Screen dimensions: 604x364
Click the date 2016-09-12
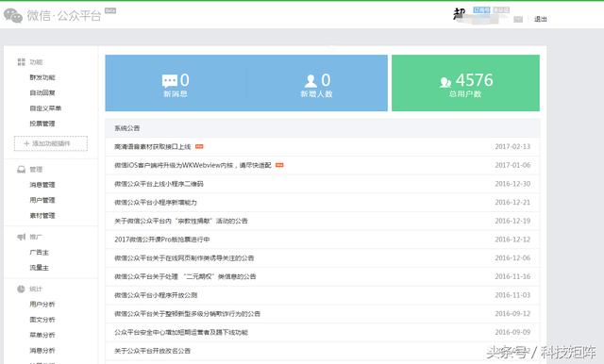[x=512, y=314]
